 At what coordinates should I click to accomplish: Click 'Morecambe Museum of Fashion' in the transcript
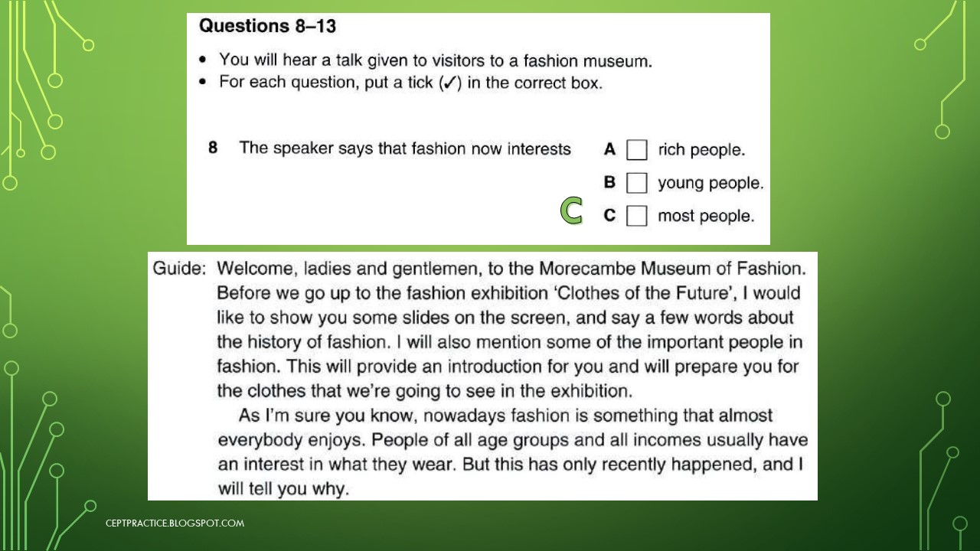[672, 269]
